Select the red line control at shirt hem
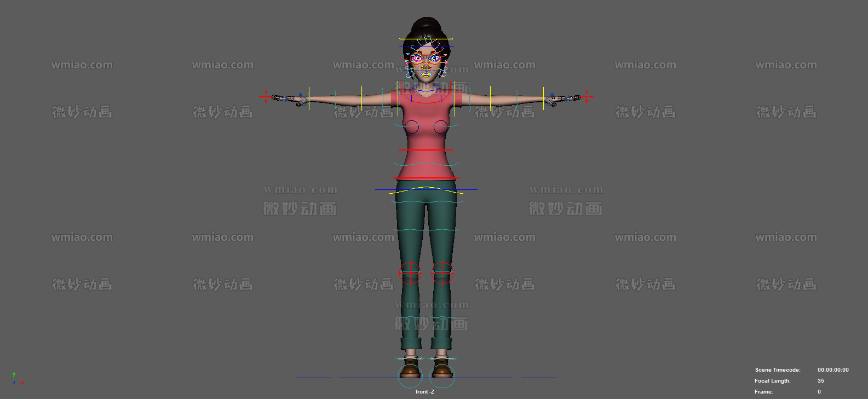Screen dimensions: 868x399 point(426,178)
